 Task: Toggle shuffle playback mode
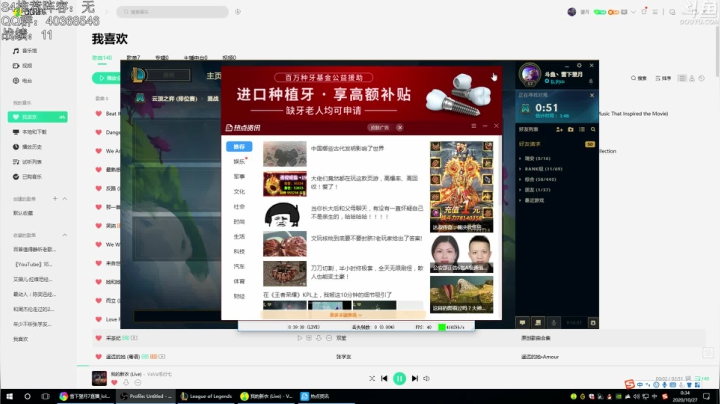click(372, 378)
